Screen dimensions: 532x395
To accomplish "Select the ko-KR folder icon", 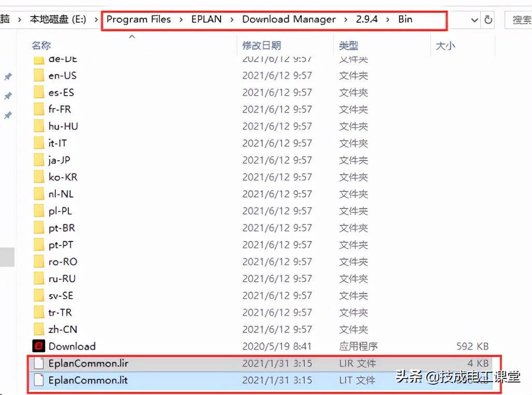I will (x=39, y=177).
